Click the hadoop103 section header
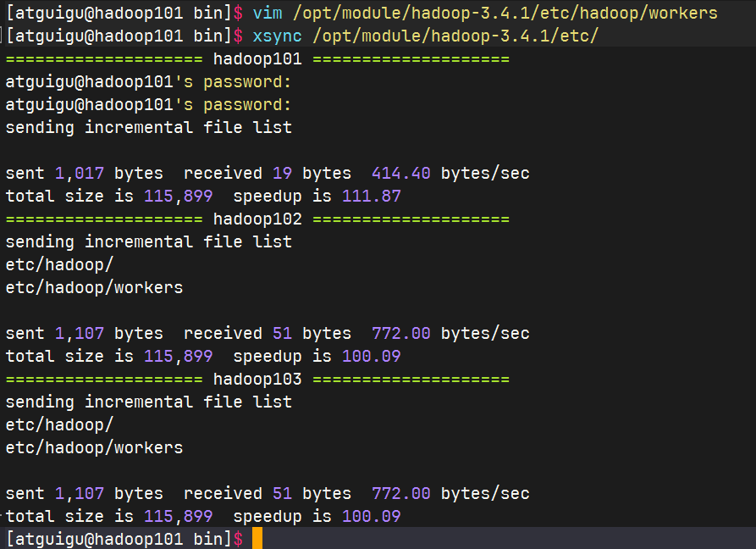The image size is (756, 549). point(257,379)
